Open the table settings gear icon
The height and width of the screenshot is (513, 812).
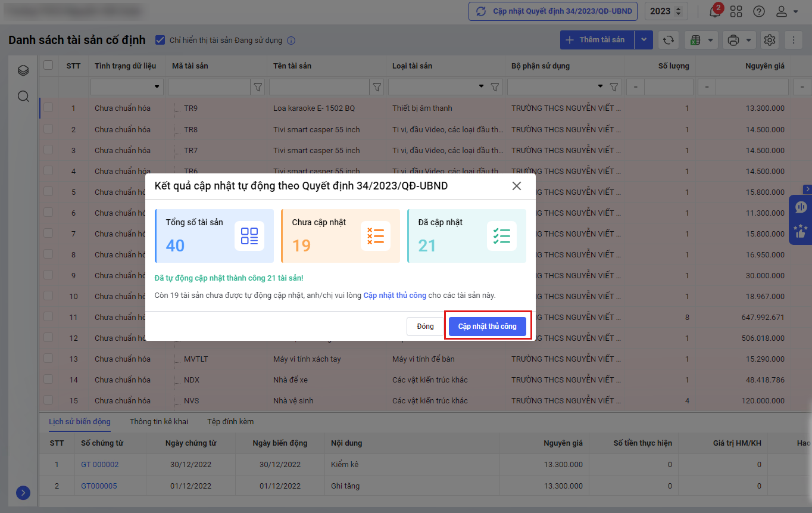pos(770,40)
